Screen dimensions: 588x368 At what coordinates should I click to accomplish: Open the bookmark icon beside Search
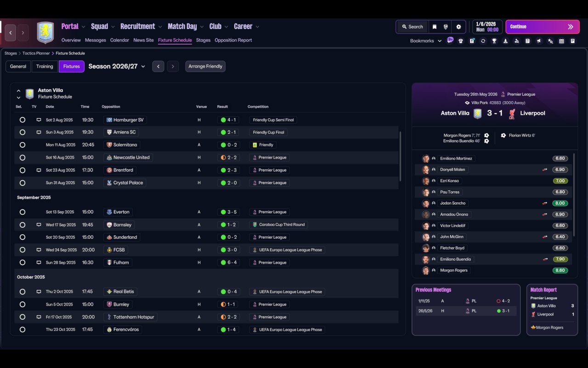click(434, 27)
